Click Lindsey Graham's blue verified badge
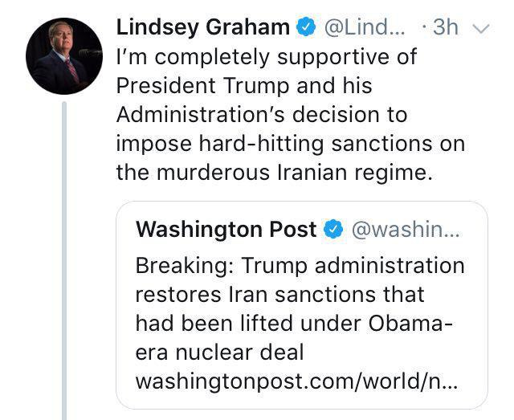The width and height of the screenshot is (514, 420). (x=304, y=27)
